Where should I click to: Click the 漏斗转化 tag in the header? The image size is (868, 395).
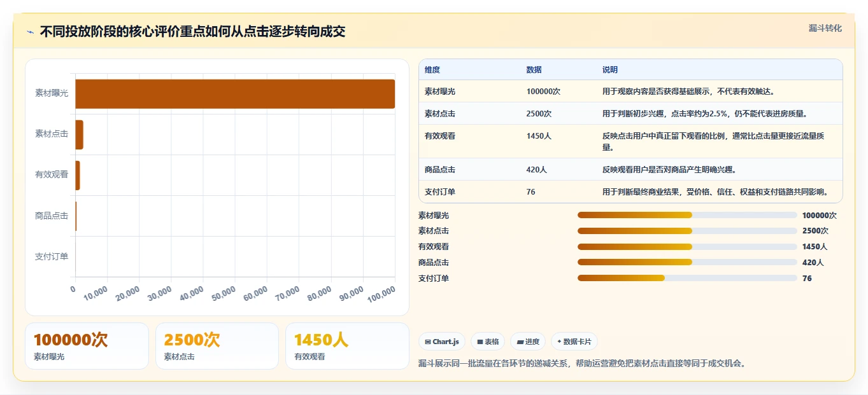pos(825,29)
